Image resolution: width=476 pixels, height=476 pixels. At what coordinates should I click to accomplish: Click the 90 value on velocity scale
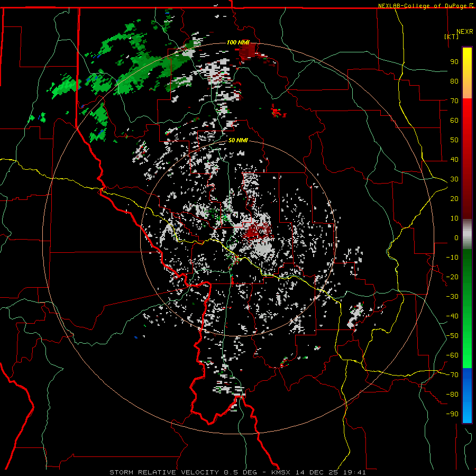point(454,62)
